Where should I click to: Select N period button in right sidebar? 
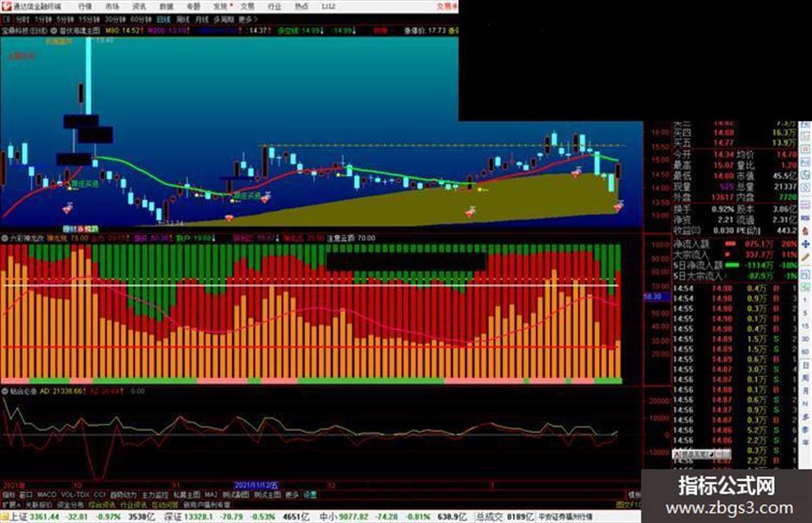pos(805,404)
